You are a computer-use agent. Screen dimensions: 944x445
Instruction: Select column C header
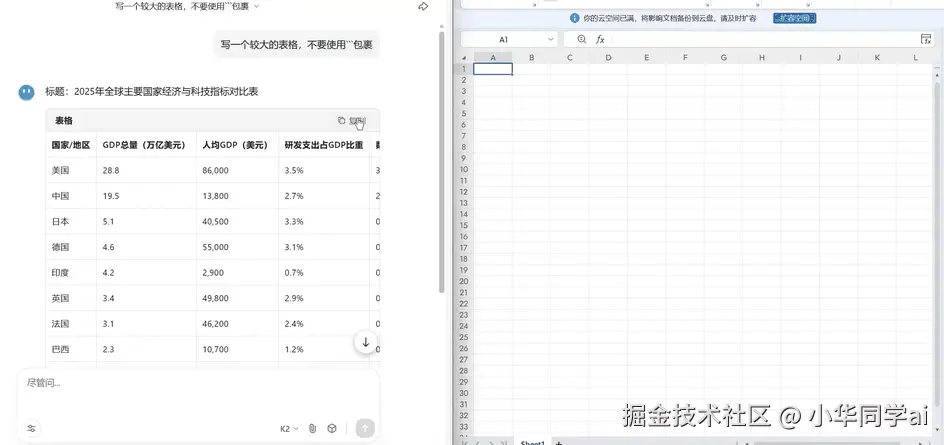570,58
